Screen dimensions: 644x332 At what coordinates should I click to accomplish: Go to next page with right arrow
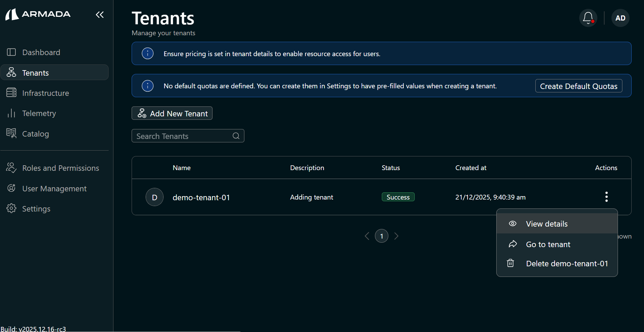point(396,236)
